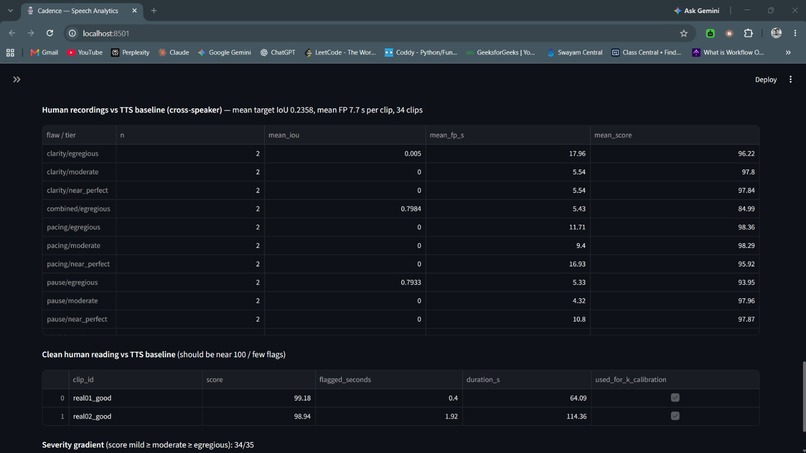Screen dimensions: 806x453
Task: Open a new browser tab
Action: coord(154,11)
